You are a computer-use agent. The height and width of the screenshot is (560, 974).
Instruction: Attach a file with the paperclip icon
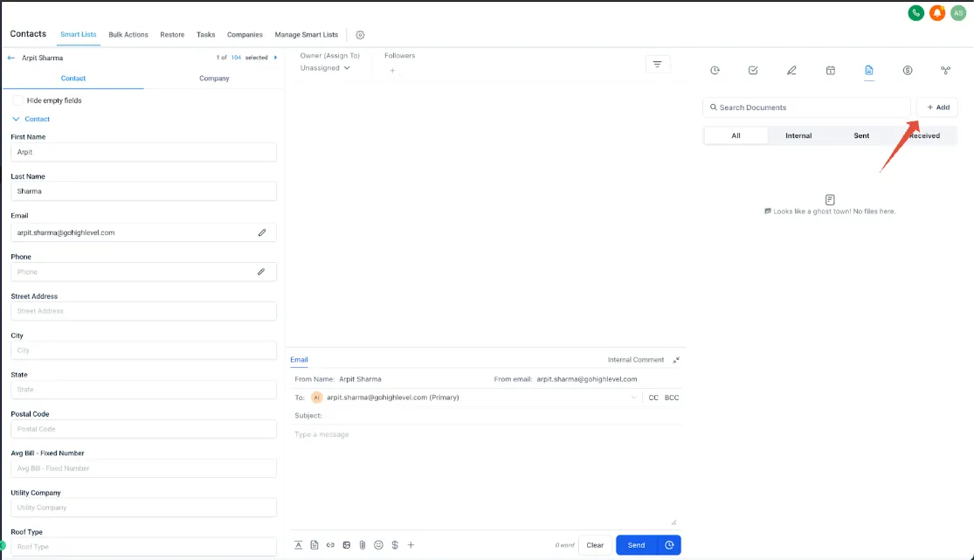363,545
